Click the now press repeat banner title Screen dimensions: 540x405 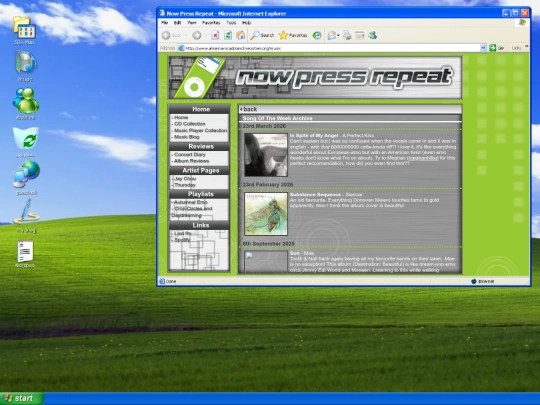[x=344, y=77]
